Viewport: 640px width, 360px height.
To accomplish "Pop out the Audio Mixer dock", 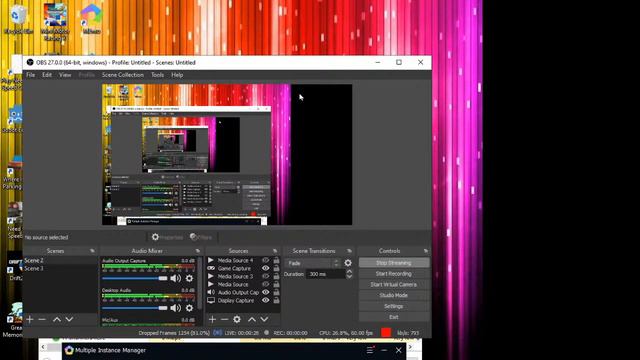I will 198,251.
